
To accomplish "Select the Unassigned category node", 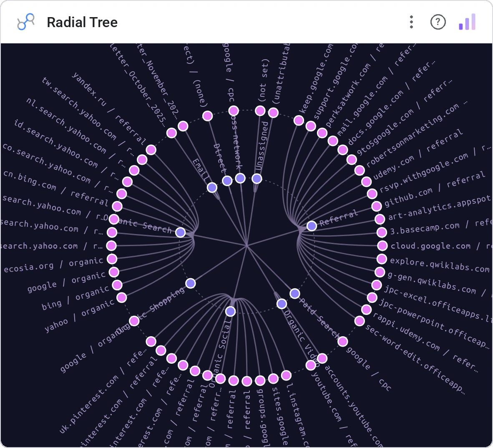I will 257,179.
